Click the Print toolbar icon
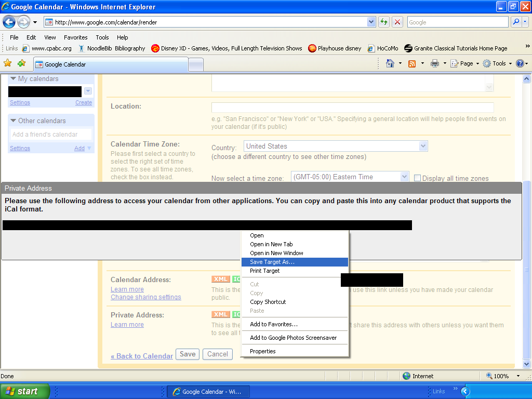Viewport: 532px width, 399px height. point(435,63)
